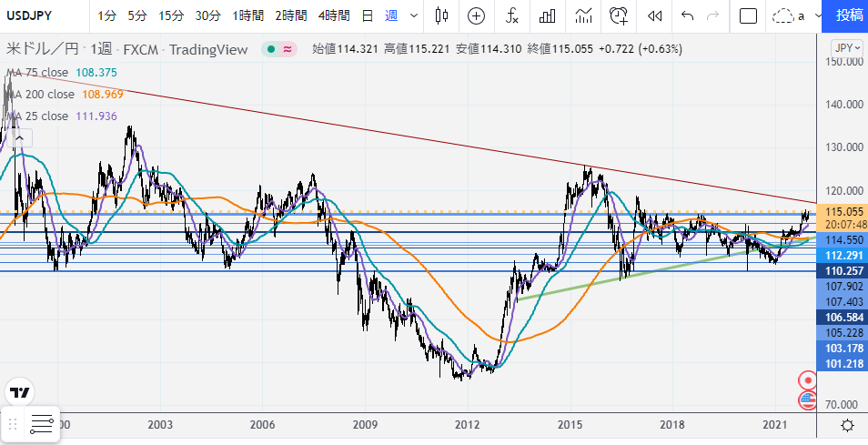Screen dimensions: 868x445
Task: Click the 101.218 price line label
Action: [x=842, y=364]
